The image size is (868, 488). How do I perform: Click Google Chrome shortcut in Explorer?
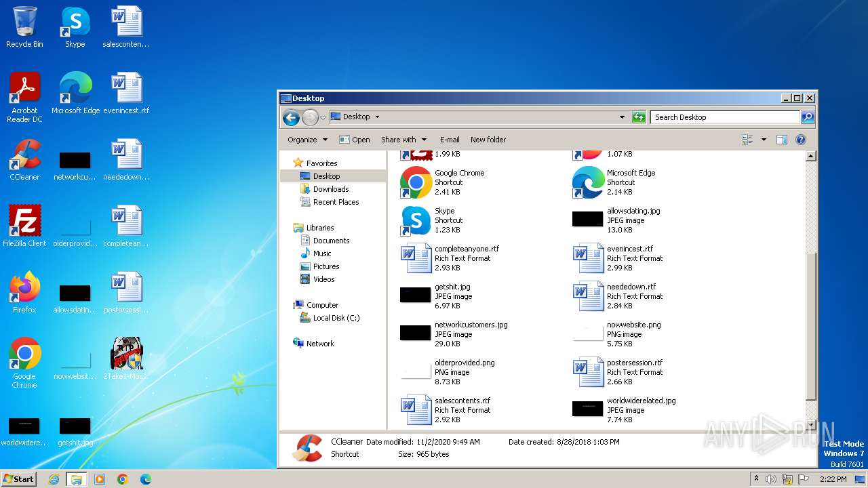tap(442, 182)
